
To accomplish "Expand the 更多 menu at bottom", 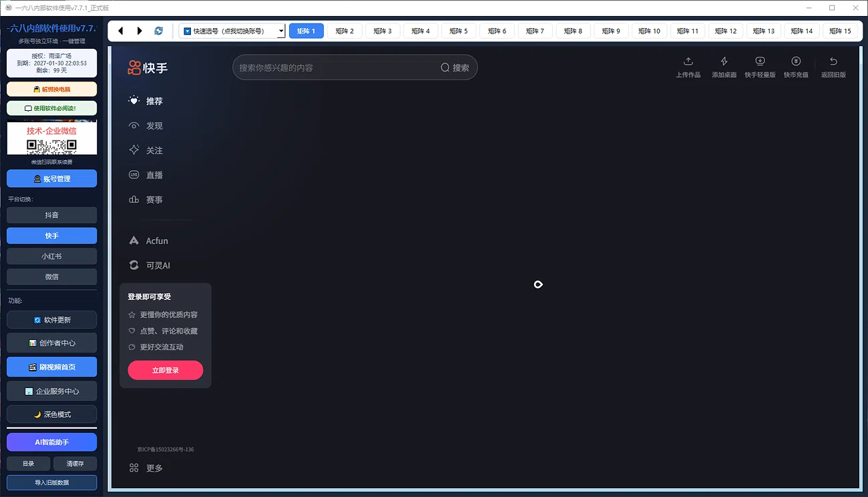I will [146, 468].
